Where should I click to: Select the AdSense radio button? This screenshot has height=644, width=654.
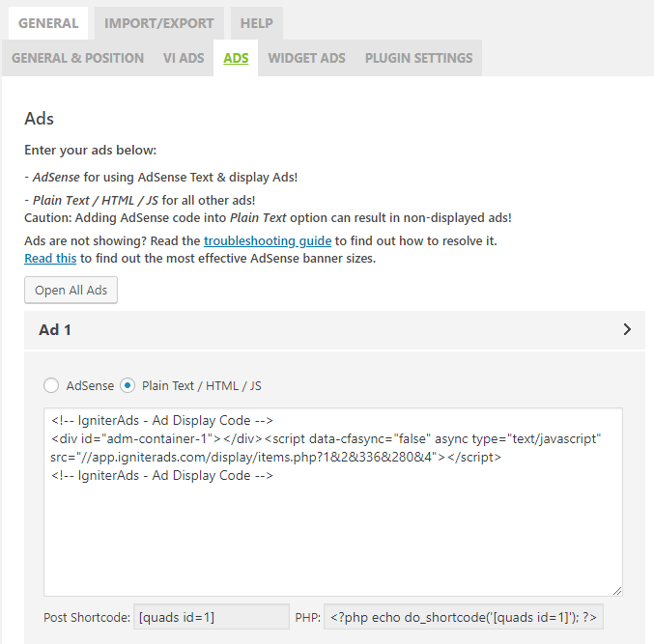(x=51, y=385)
